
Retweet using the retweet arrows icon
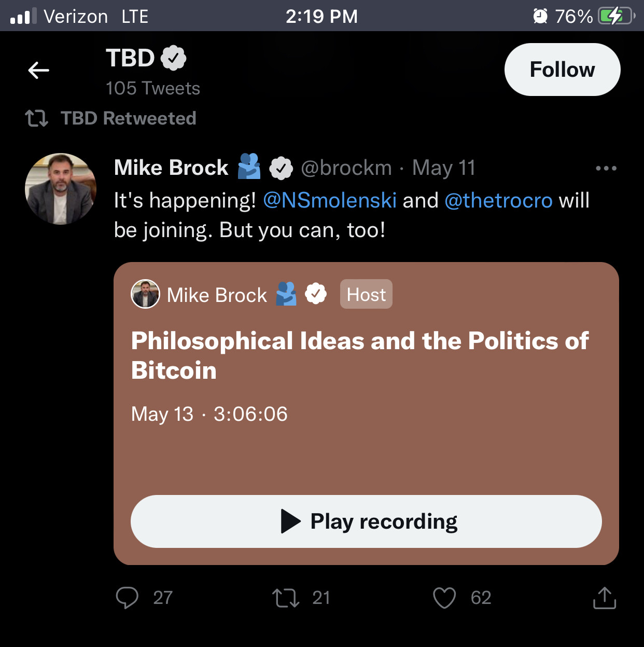[x=286, y=598]
